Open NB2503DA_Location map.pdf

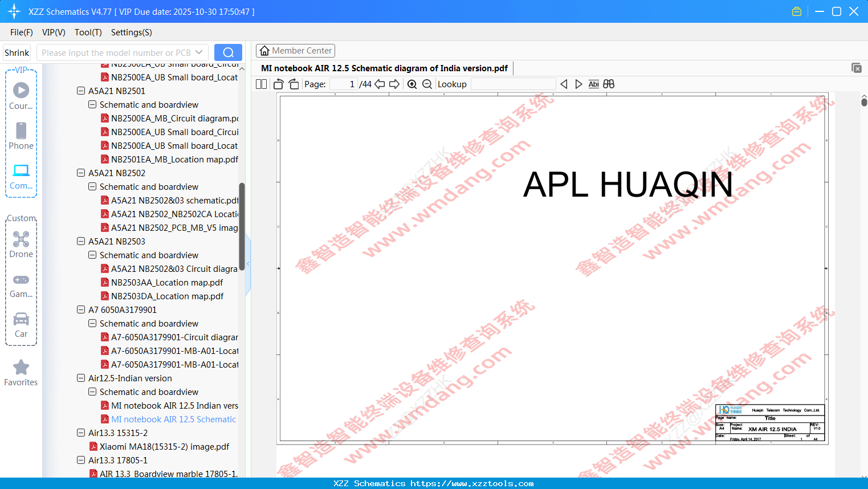click(162, 296)
